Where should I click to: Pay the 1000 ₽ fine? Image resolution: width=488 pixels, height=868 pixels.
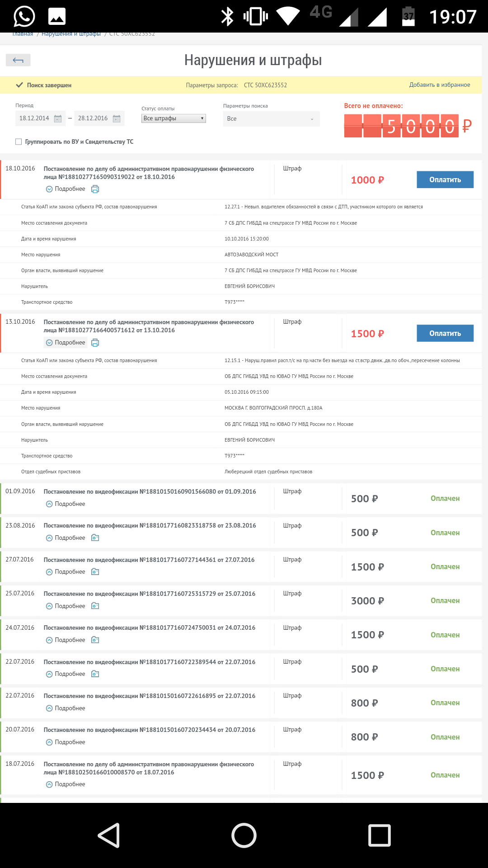pos(445,179)
